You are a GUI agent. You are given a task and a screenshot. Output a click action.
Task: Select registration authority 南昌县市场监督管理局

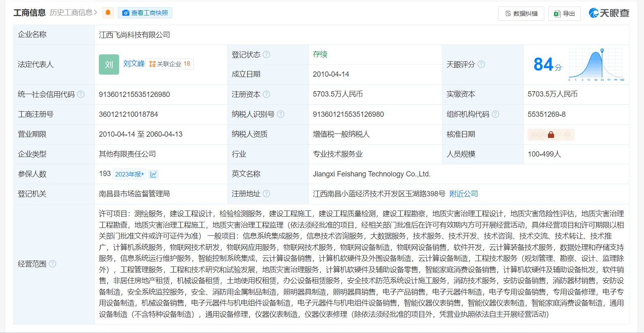134,194
